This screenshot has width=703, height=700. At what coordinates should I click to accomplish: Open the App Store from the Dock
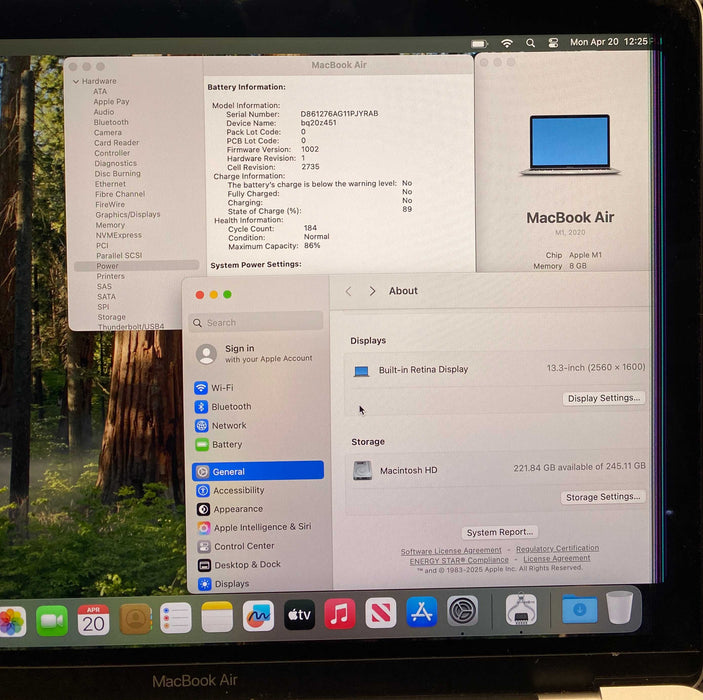(421, 611)
